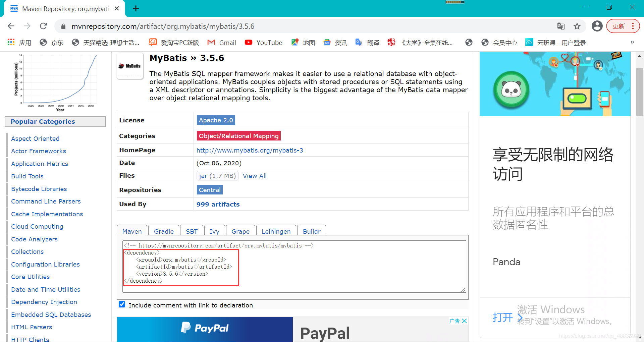Open the page translate icon

tap(561, 26)
